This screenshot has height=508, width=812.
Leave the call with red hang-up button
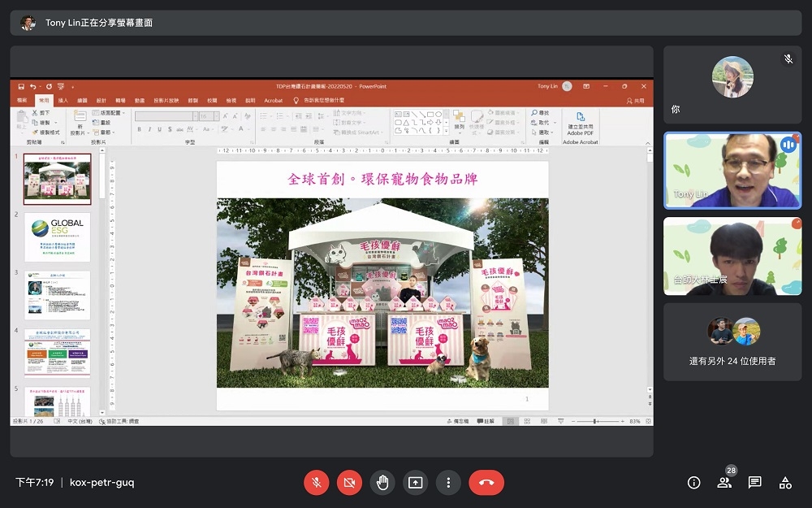pos(486,483)
